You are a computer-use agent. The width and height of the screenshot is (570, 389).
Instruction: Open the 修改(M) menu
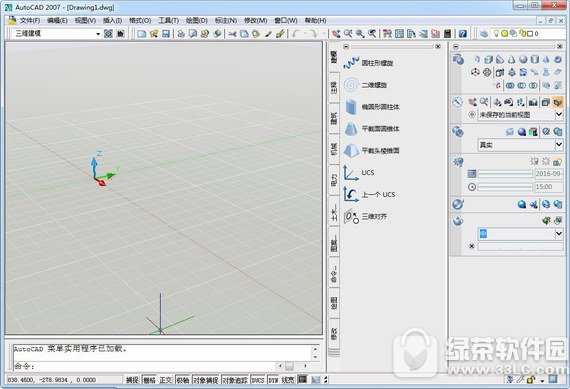click(256, 21)
